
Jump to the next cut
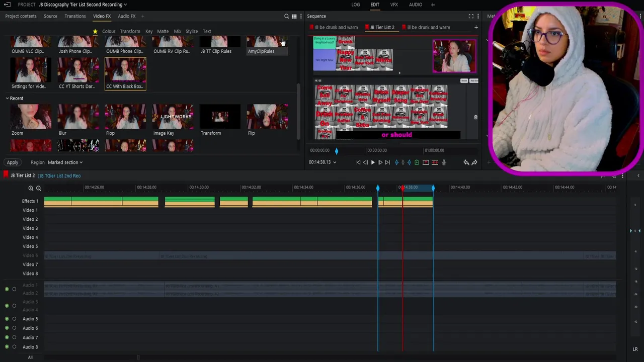387,162
